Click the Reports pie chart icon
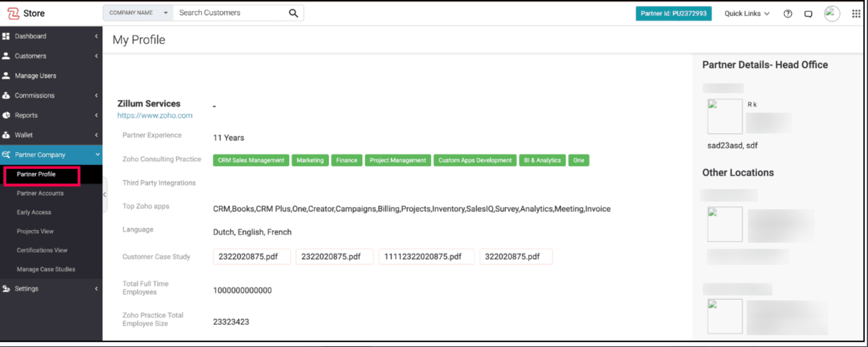Screen dimensions: 868x347 coord(6,115)
